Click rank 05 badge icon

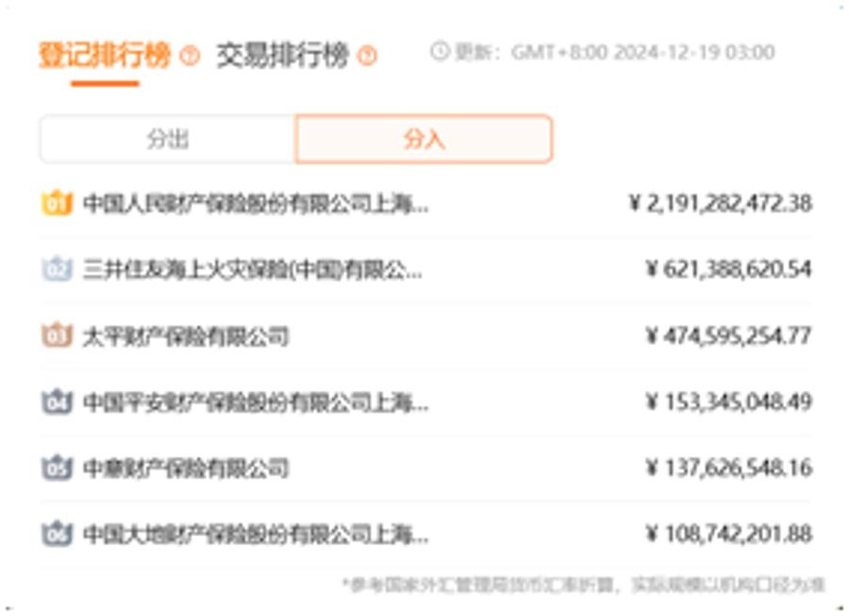pos(57,468)
